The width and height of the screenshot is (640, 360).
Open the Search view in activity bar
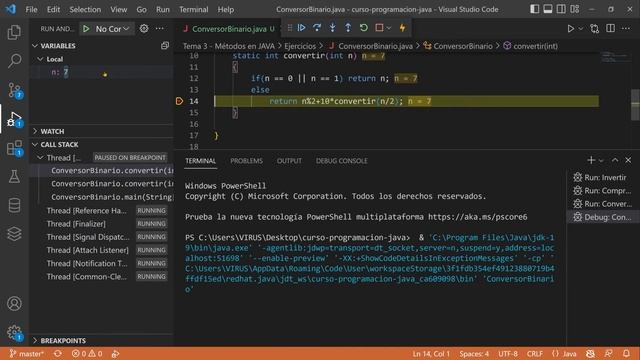click(14, 61)
